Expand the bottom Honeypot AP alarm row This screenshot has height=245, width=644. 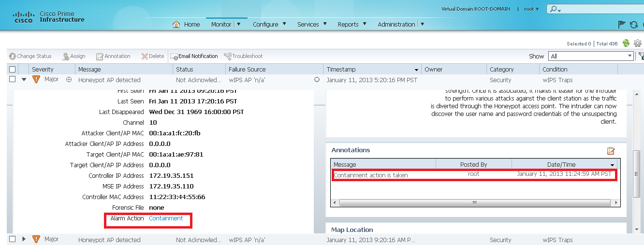(x=24, y=239)
